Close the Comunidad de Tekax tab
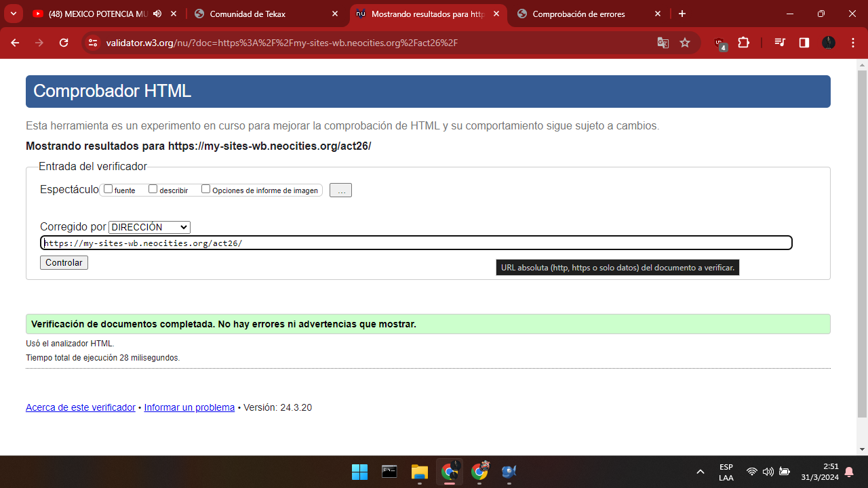Viewport: 868px width, 488px height. click(x=335, y=14)
